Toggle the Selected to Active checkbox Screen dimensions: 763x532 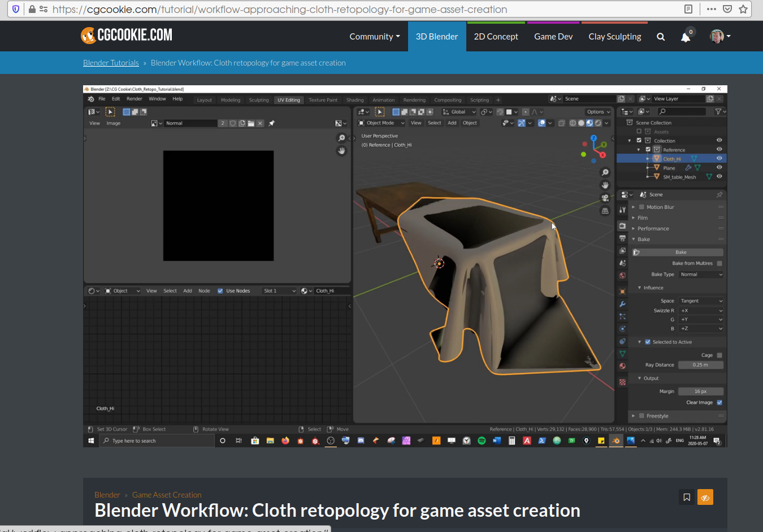[x=648, y=342]
